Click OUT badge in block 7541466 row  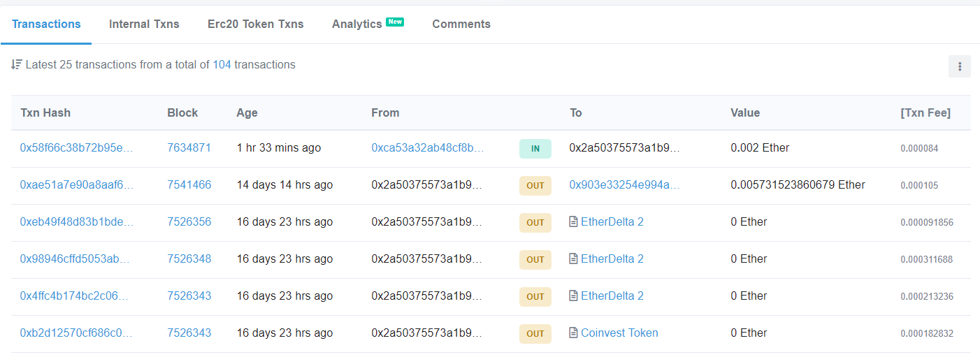535,185
